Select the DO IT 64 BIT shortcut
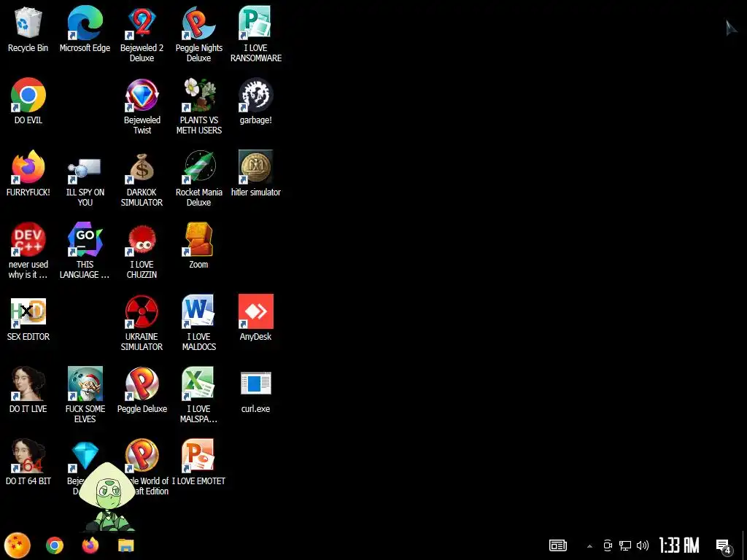 coord(28,463)
